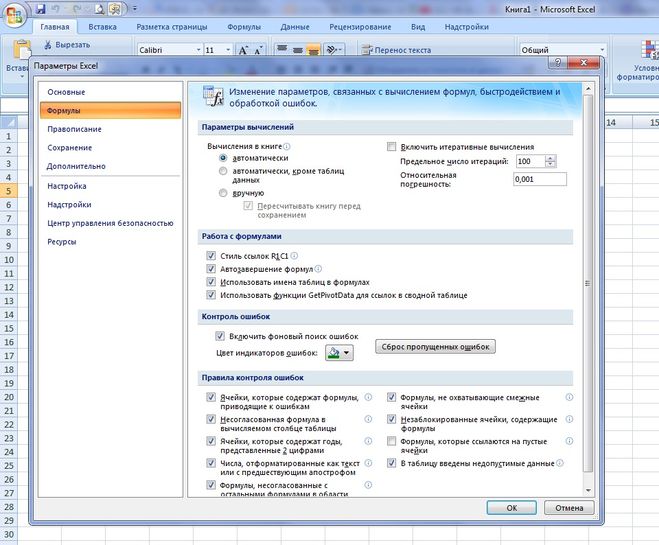Enable 'Включить итеративные вычисления' checkbox
Viewport: 659px width, 545px height.
392,146
